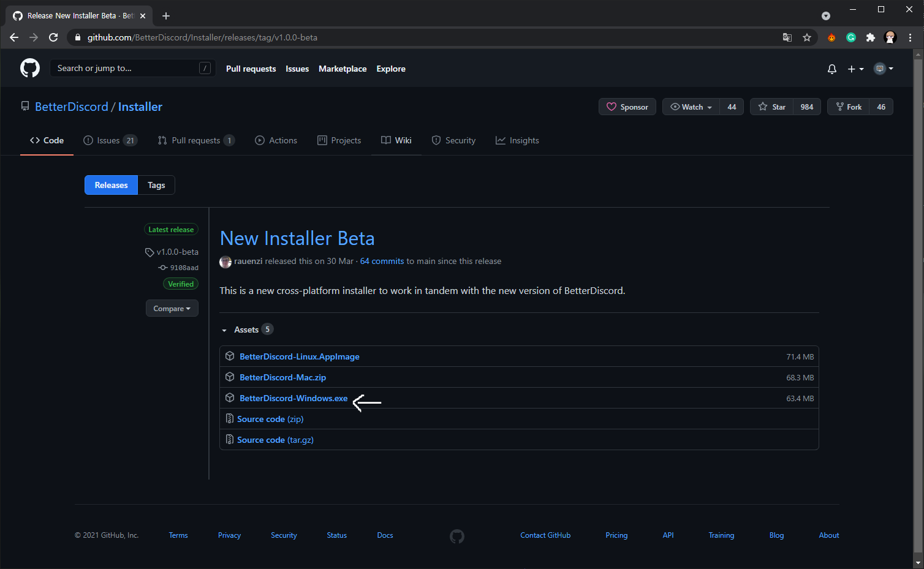Go to Explore
Viewport: 924px width, 569px height.
tap(391, 69)
